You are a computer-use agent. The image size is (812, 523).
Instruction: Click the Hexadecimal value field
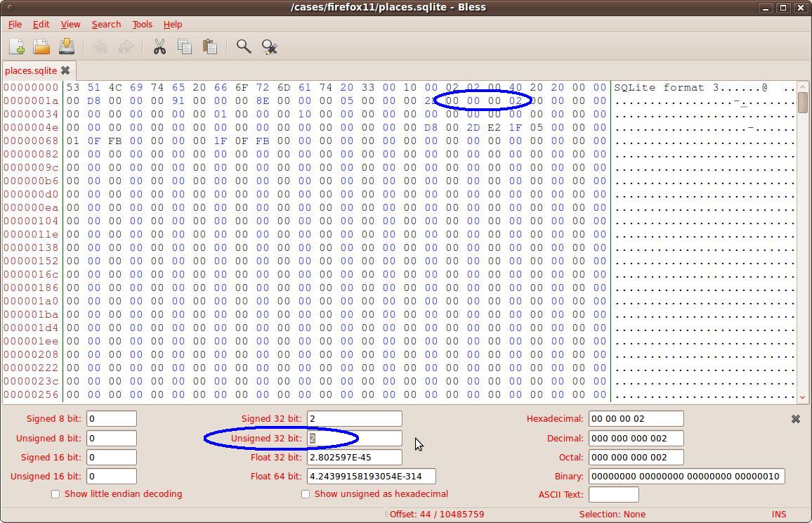(636, 419)
